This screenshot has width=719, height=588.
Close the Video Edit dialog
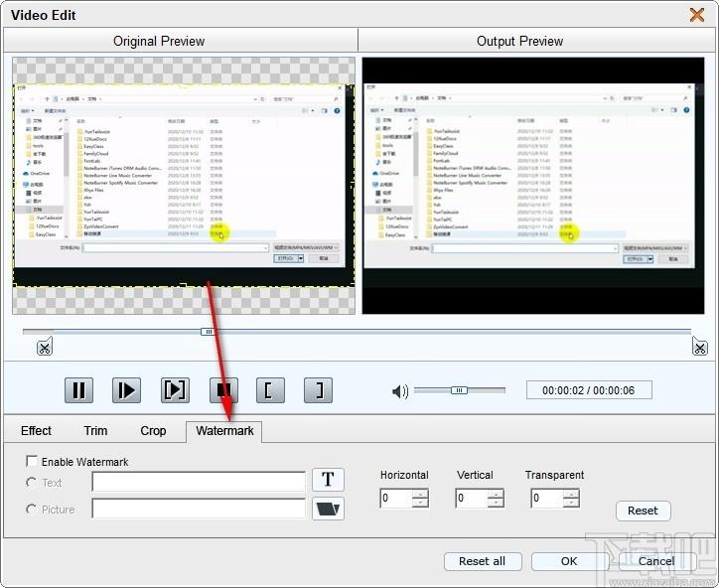[x=697, y=15]
